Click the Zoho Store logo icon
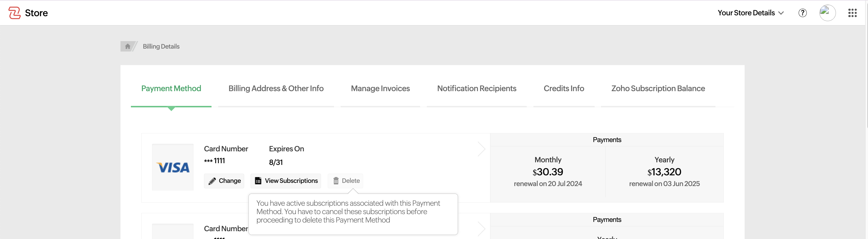 pyautogui.click(x=14, y=13)
